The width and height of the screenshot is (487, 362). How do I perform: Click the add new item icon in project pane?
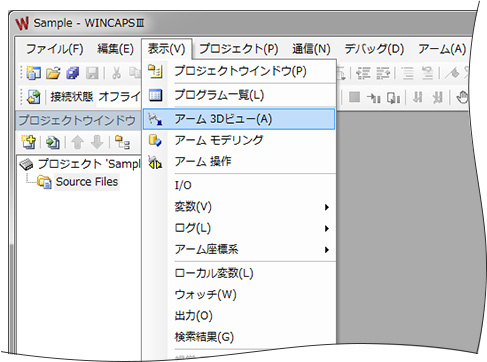[28, 142]
